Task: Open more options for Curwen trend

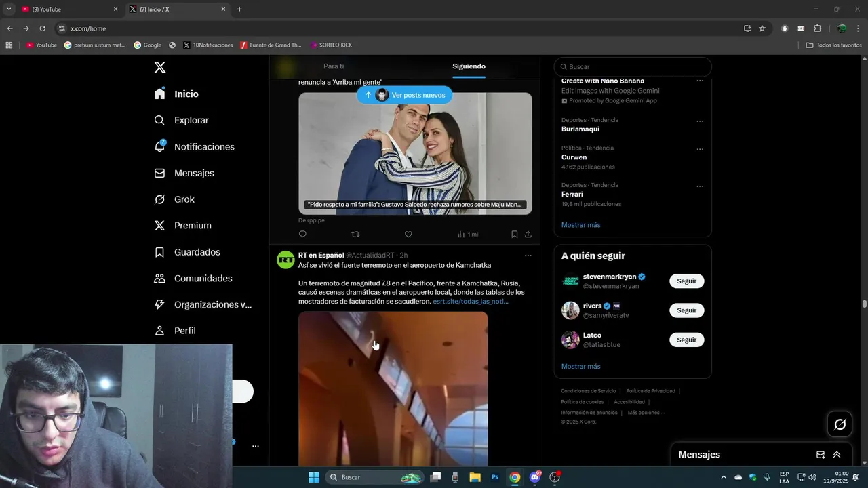Action: coord(700,149)
